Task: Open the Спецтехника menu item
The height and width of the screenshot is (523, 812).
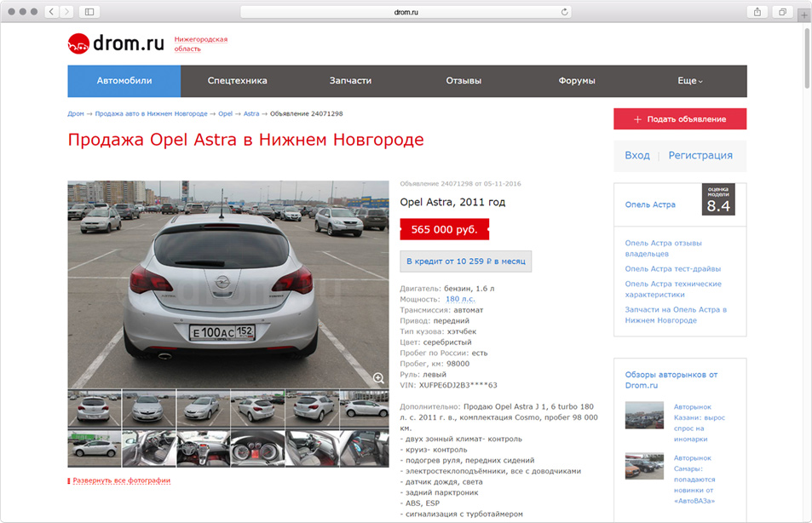Action: 237,81
